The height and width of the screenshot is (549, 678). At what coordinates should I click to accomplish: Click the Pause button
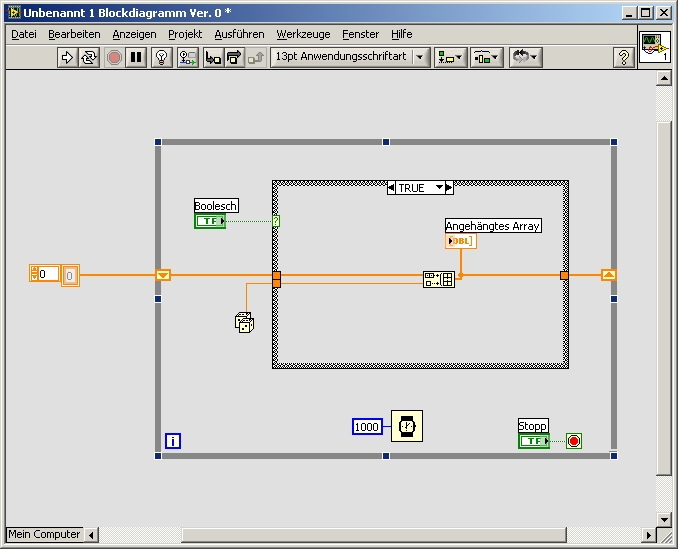(x=136, y=57)
